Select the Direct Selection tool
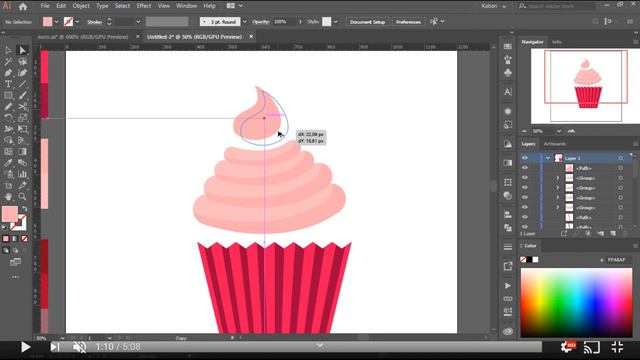Viewport: 640px width, 360px height. [x=22, y=50]
